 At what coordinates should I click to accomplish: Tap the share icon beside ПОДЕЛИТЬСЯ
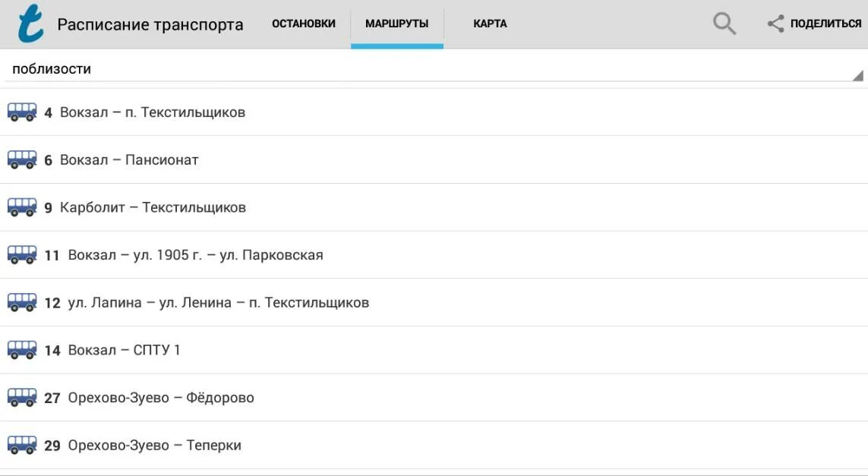[775, 24]
